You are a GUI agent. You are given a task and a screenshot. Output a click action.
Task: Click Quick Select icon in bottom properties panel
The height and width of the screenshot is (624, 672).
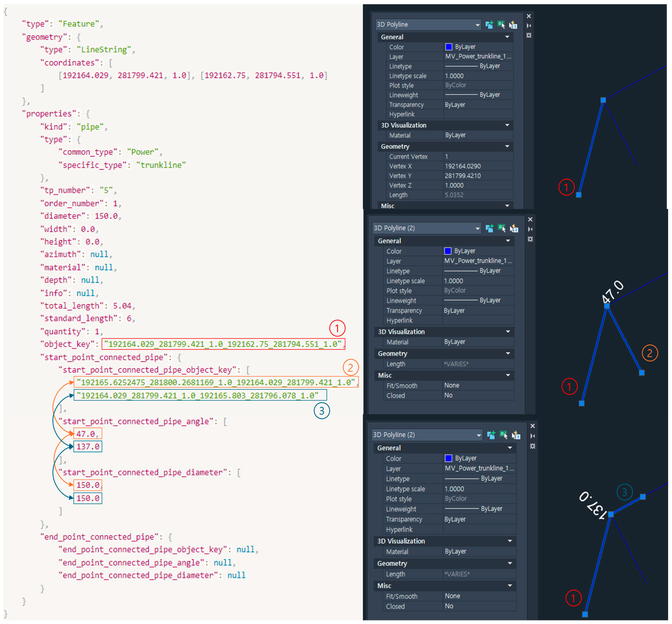point(516,435)
